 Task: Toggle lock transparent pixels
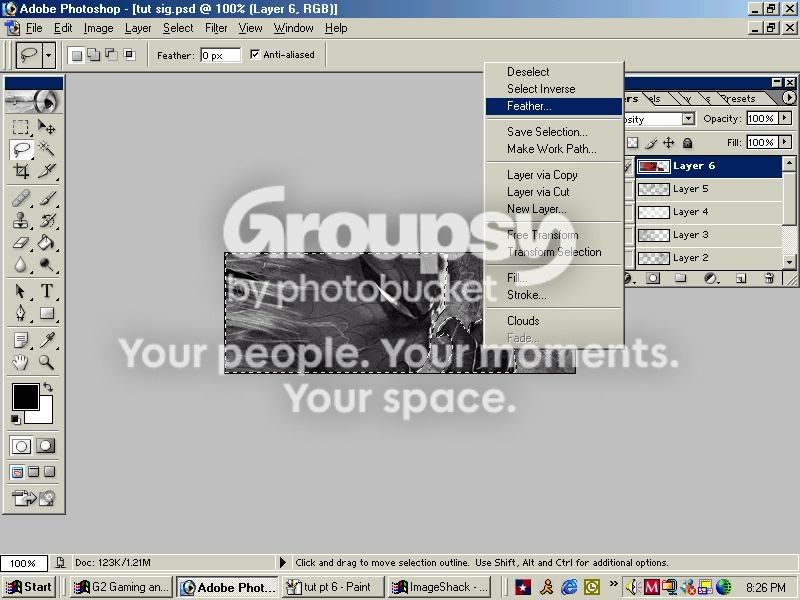click(x=633, y=143)
